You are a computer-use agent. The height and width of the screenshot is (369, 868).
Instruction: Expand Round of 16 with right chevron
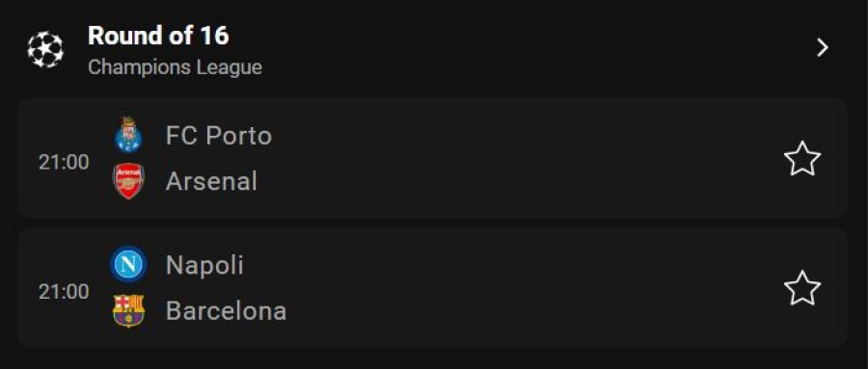[x=823, y=48]
